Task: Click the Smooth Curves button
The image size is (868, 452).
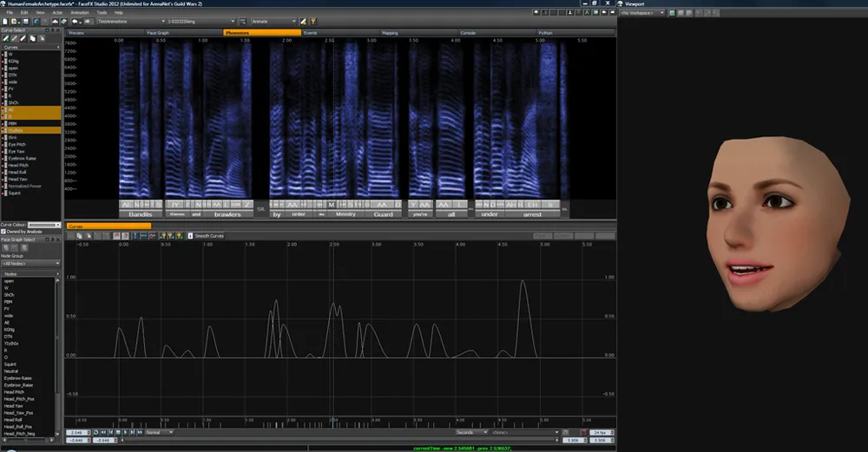Action: click(x=208, y=235)
